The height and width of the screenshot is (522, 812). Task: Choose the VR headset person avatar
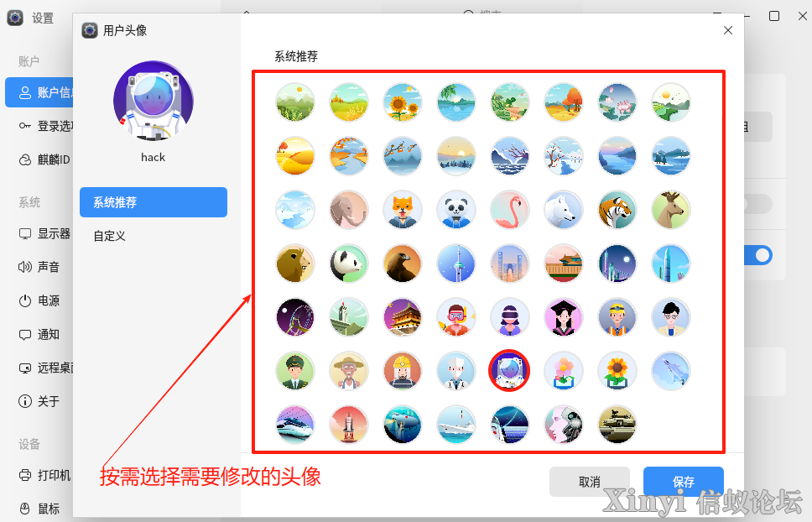click(x=510, y=318)
